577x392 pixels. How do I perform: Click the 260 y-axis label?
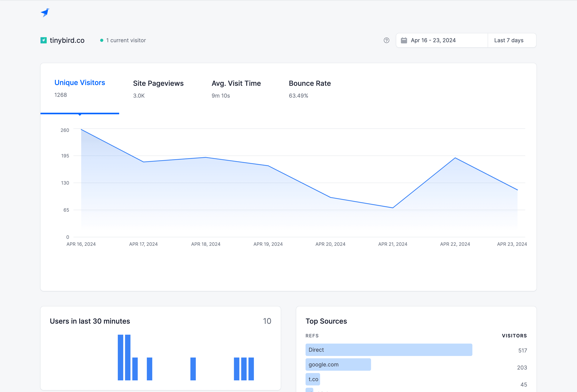(x=65, y=130)
